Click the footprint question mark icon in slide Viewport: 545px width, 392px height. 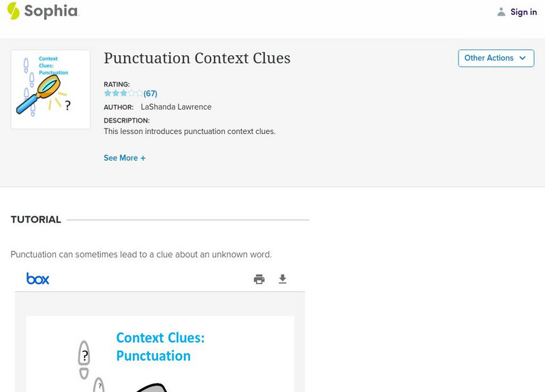click(x=84, y=356)
